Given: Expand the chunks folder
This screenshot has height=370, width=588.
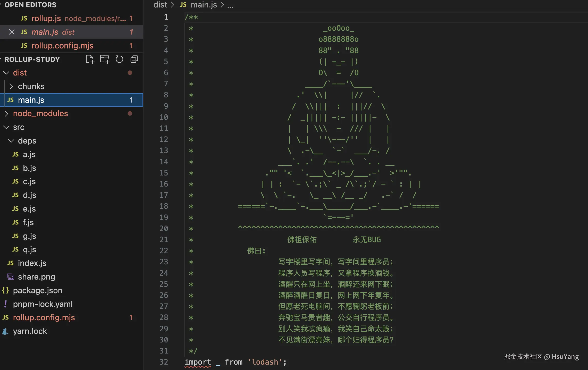Looking at the screenshot, I should click(x=11, y=86).
